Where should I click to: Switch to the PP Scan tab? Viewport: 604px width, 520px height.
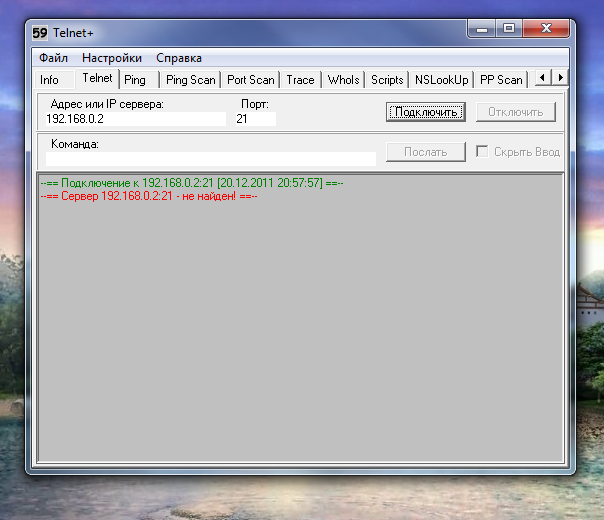[x=501, y=80]
